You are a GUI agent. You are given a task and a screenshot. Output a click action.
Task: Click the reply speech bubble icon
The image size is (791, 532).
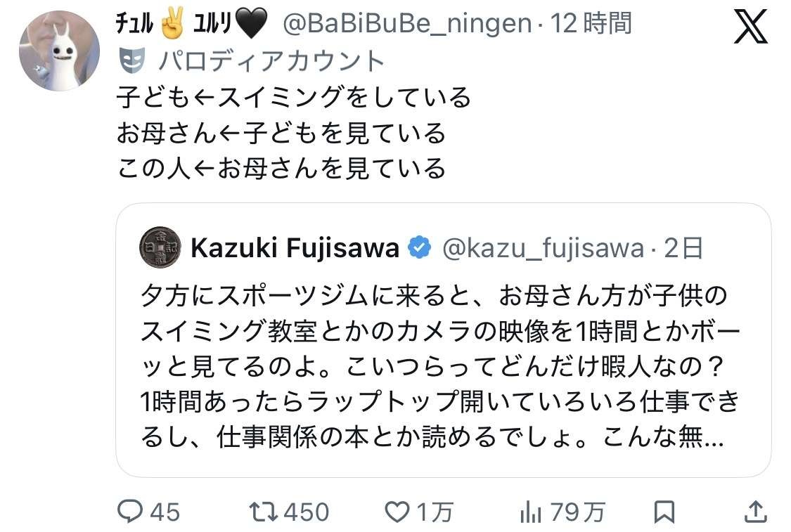pos(129,512)
